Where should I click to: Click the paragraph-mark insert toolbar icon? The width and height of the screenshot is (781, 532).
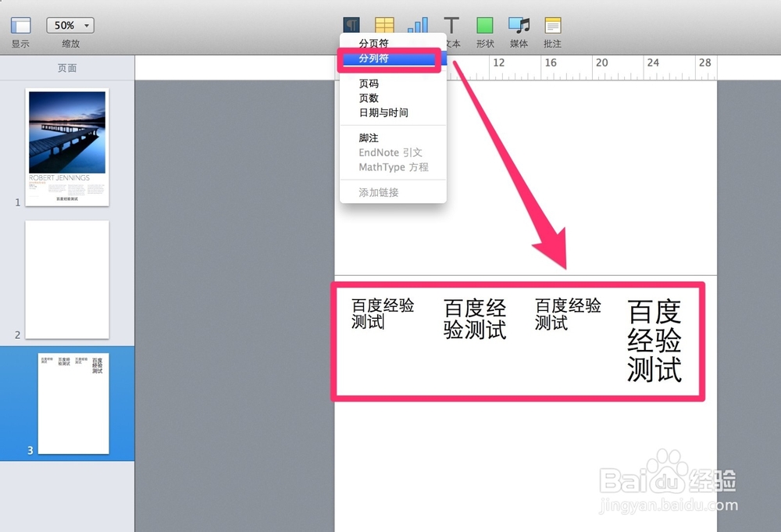click(x=351, y=25)
